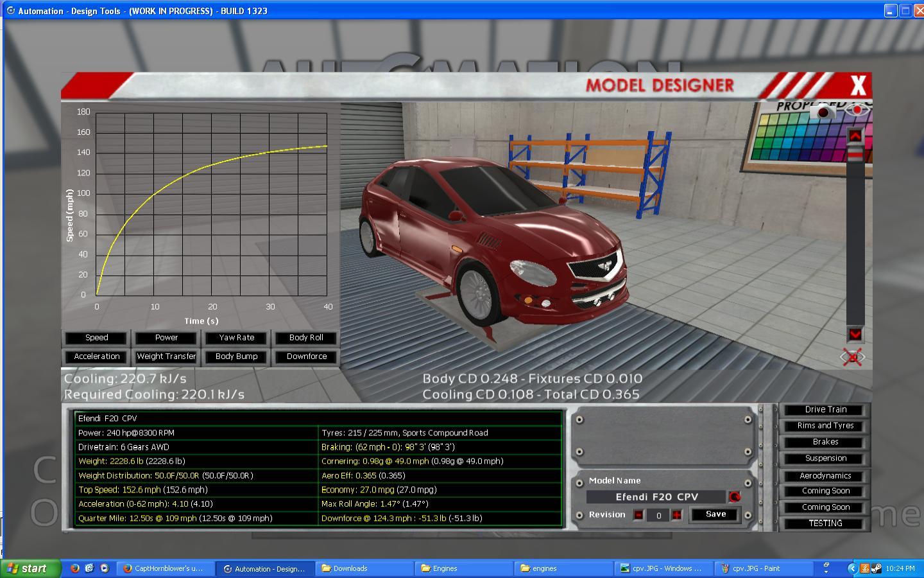Show the Speed graph

click(96, 338)
